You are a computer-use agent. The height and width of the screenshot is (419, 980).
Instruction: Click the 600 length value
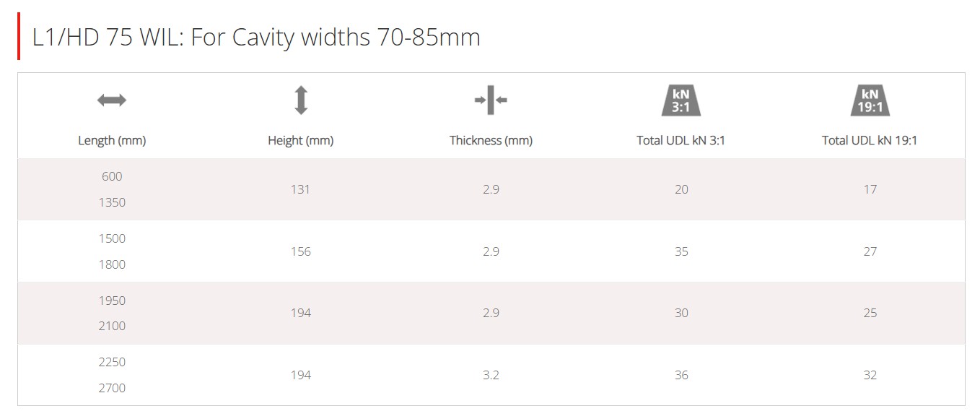pos(112,176)
